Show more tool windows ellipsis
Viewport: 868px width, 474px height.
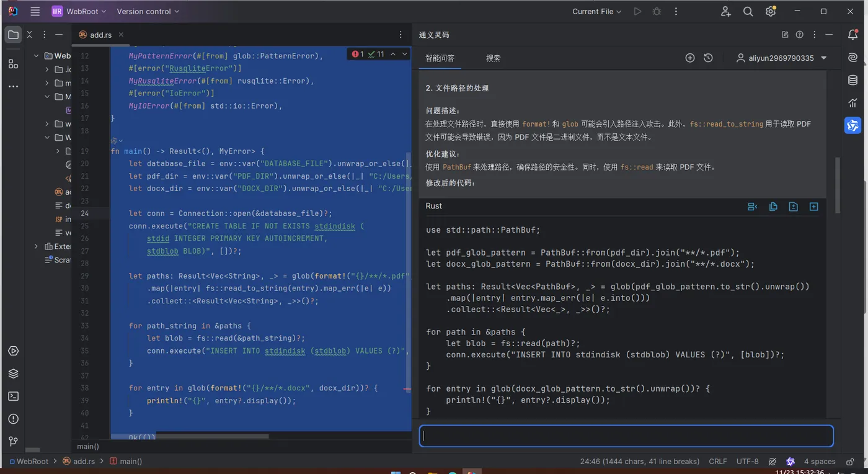point(13,86)
